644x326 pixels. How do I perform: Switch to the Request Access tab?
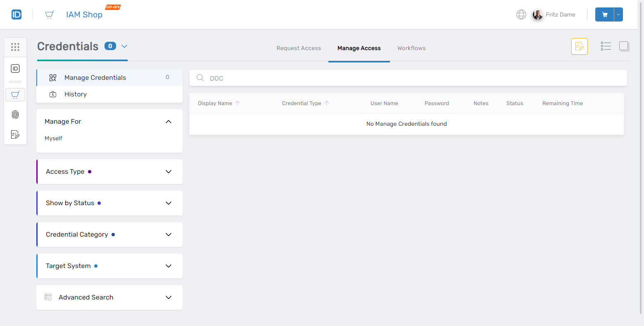299,48
